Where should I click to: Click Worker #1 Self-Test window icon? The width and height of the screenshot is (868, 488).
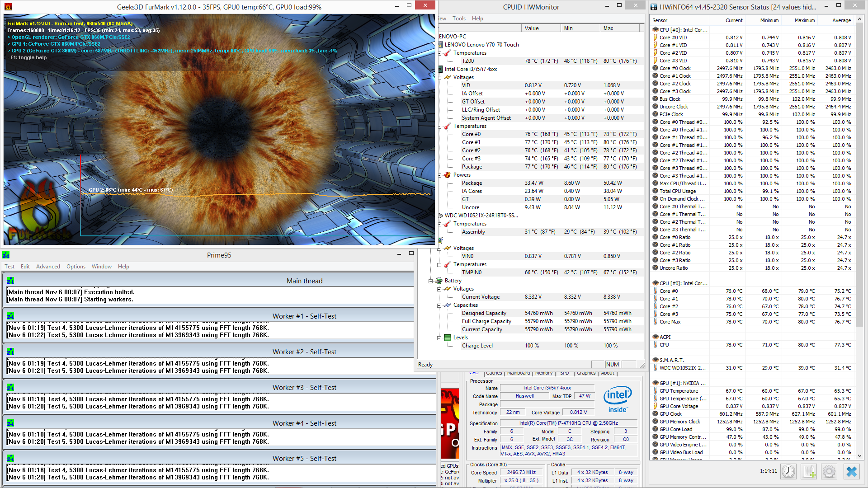[10, 316]
